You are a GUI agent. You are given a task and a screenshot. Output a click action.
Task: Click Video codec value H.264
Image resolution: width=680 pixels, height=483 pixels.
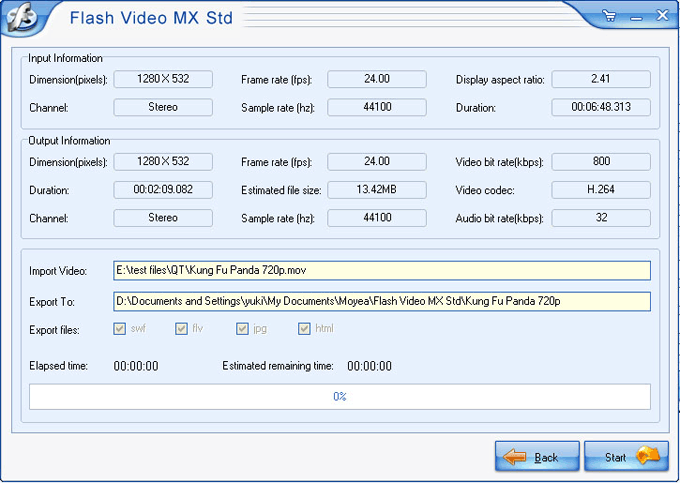point(601,190)
